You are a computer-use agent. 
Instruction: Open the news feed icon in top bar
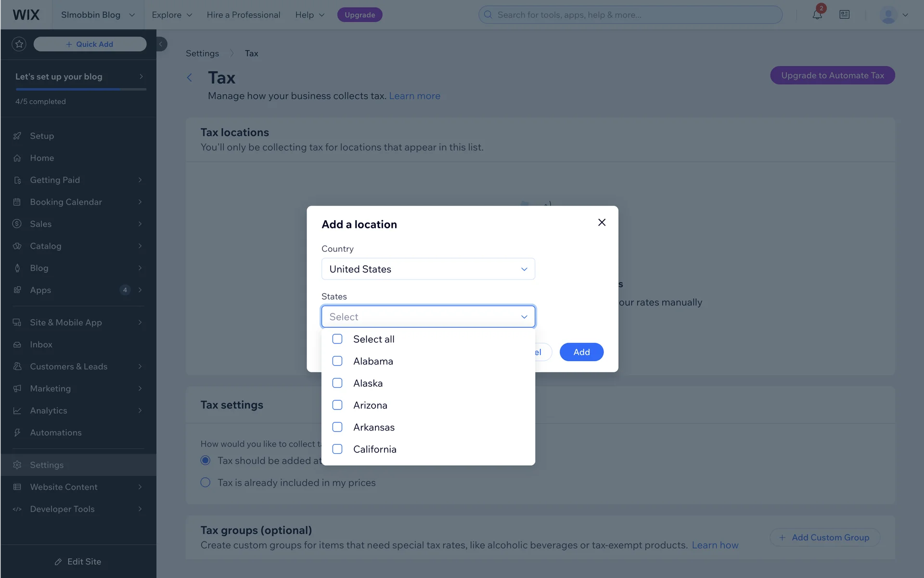click(x=845, y=15)
